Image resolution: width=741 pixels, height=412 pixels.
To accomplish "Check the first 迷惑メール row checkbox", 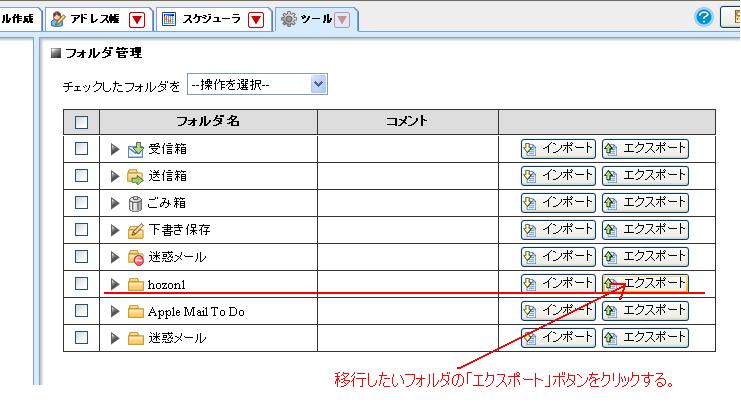I will point(81,256).
